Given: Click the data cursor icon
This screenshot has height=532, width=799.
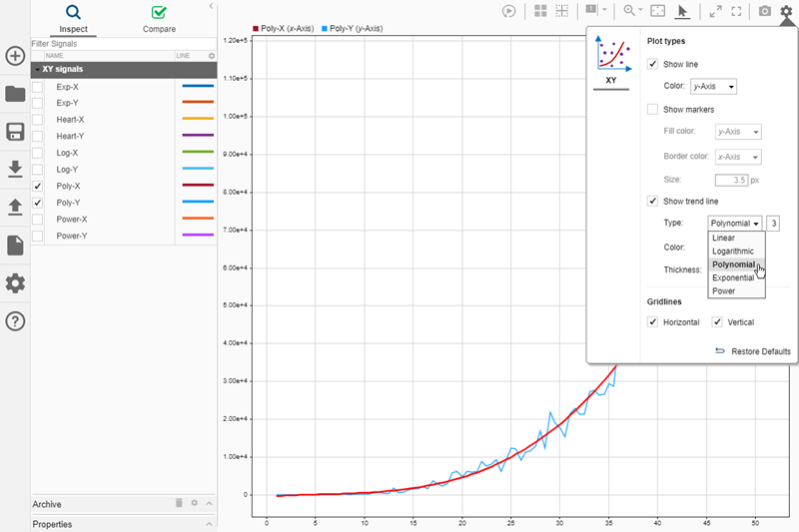Looking at the screenshot, I should coord(591,10).
